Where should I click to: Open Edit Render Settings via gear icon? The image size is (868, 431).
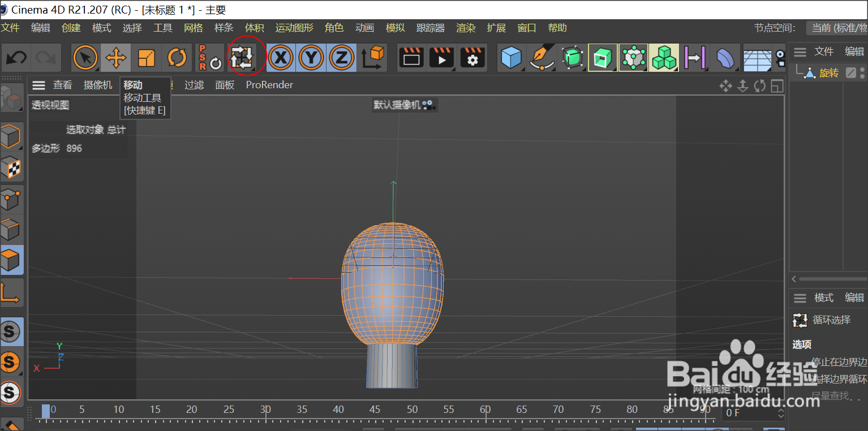[x=472, y=57]
